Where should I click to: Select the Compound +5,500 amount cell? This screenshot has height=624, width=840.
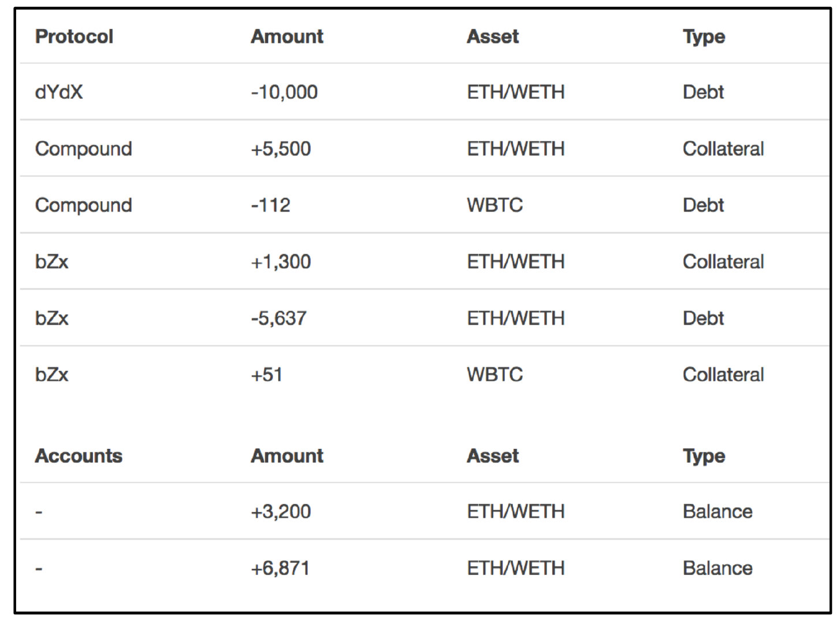point(281,148)
